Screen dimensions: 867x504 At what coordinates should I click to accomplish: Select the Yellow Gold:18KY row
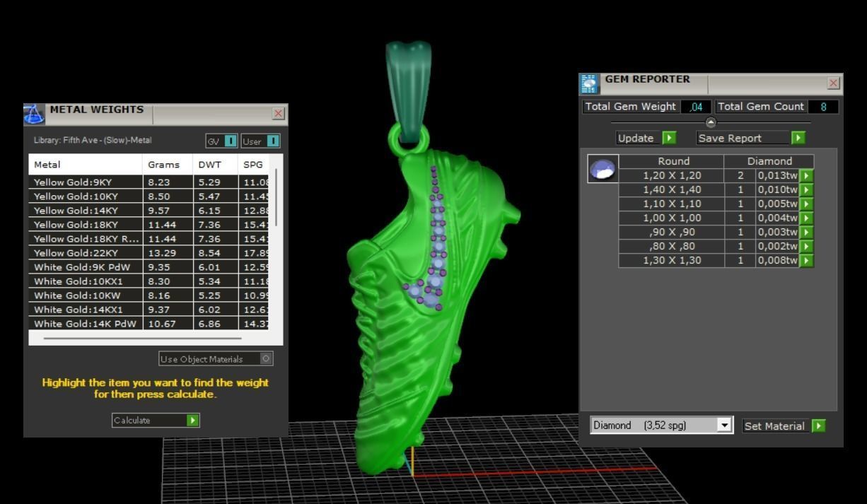tap(150, 225)
